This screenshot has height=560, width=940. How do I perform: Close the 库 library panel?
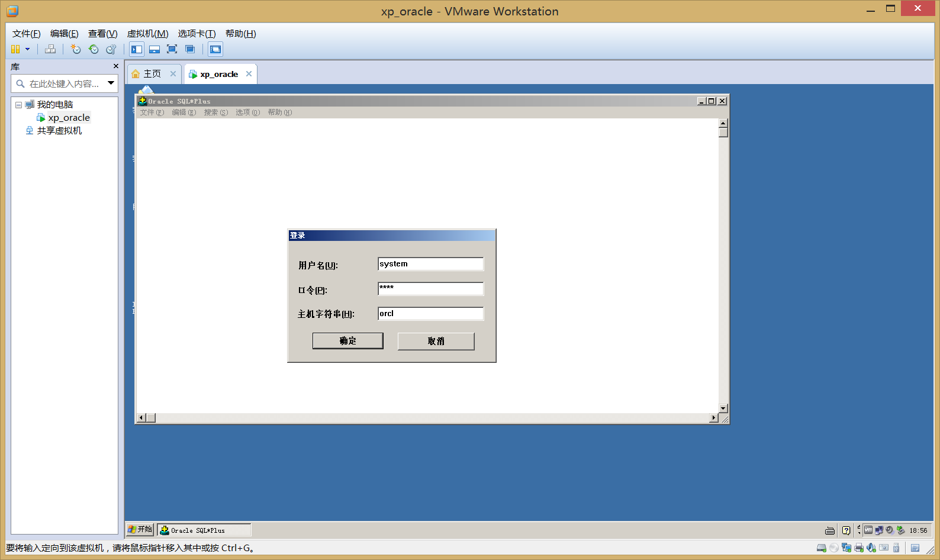click(116, 66)
